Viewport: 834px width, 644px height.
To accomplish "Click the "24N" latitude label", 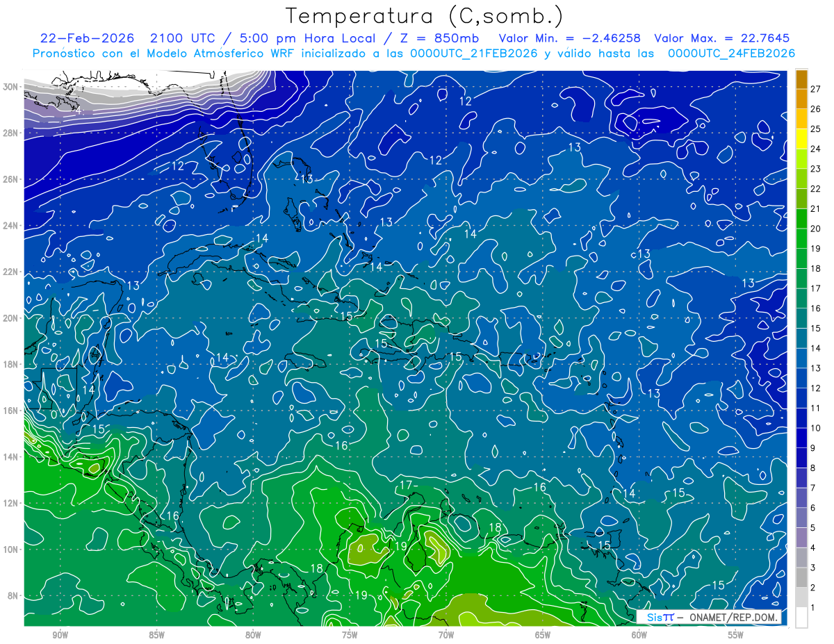I will (10, 226).
